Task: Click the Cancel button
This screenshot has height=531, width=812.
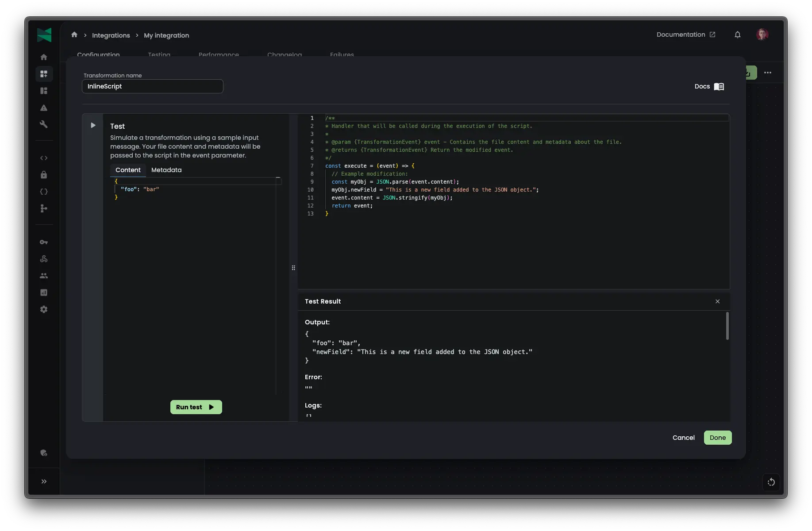Action: coord(683,438)
